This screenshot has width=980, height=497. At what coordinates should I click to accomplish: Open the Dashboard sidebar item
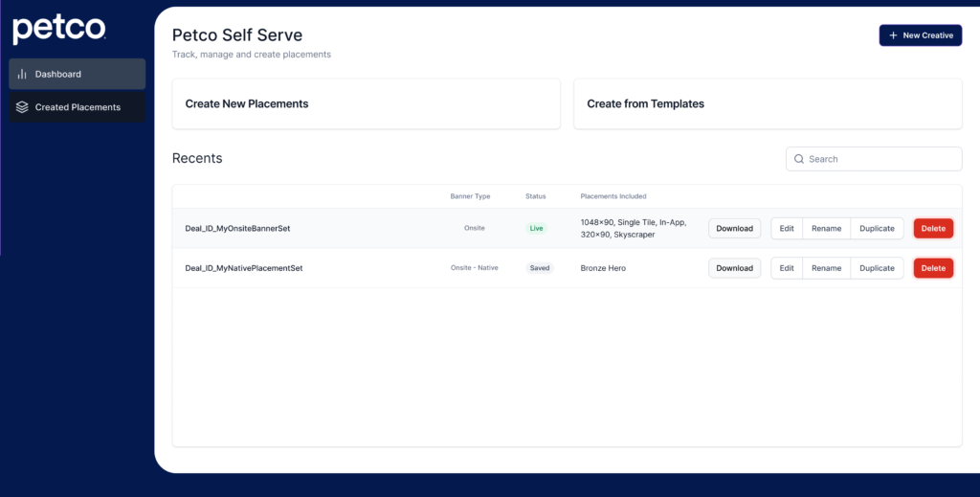[x=78, y=74]
